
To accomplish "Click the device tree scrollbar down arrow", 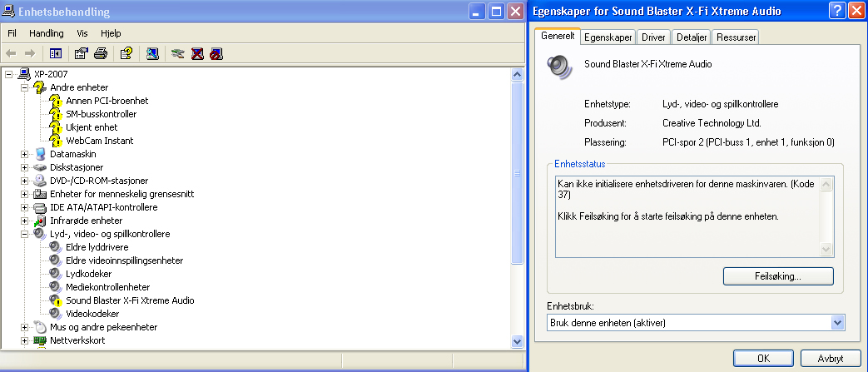I will pos(517,341).
